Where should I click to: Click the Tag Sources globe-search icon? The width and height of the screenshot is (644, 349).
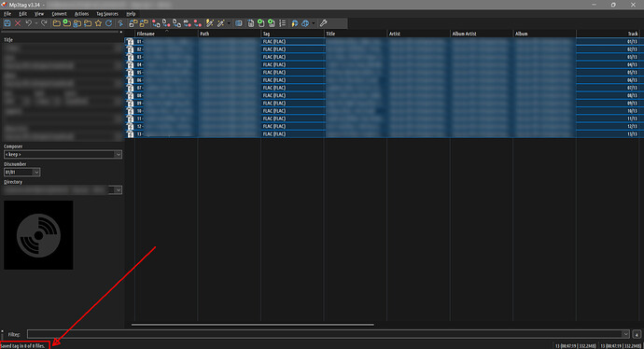[x=295, y=23]
